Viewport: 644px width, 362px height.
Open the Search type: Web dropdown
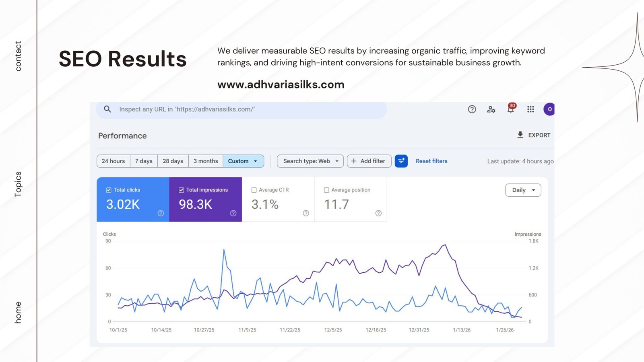(310, 161)
